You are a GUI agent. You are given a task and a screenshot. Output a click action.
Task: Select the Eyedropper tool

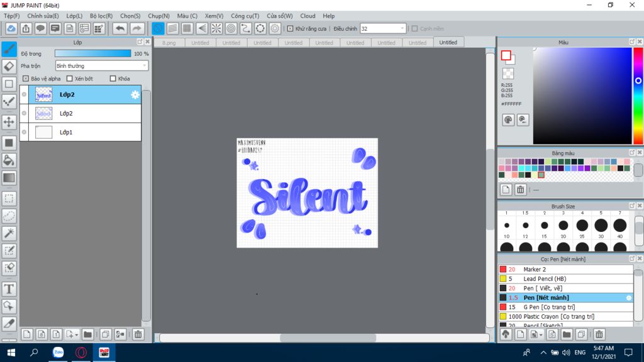coord(9,324)
